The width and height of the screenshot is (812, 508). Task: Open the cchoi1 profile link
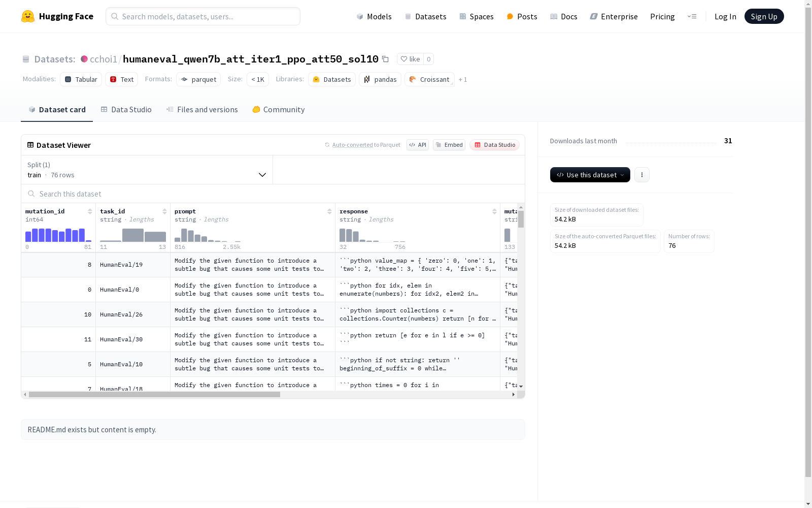[x=104, y=59]
